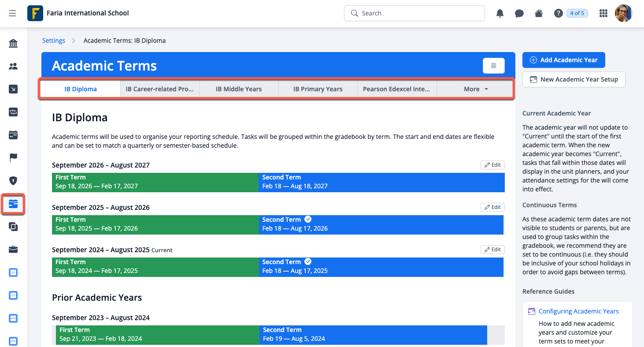Go to the home icon
The height and width of the screenshot is (347, 644).
(x=539, y=13)
